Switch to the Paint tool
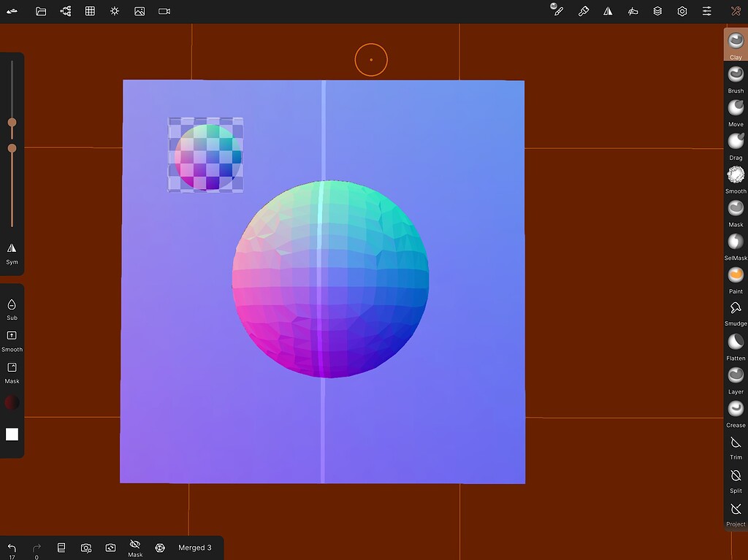 click(x=735, y=275)
